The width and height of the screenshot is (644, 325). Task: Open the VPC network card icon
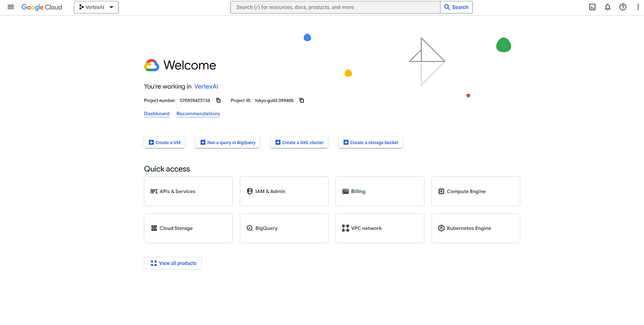pyautogui.click(x=346, y=228)
